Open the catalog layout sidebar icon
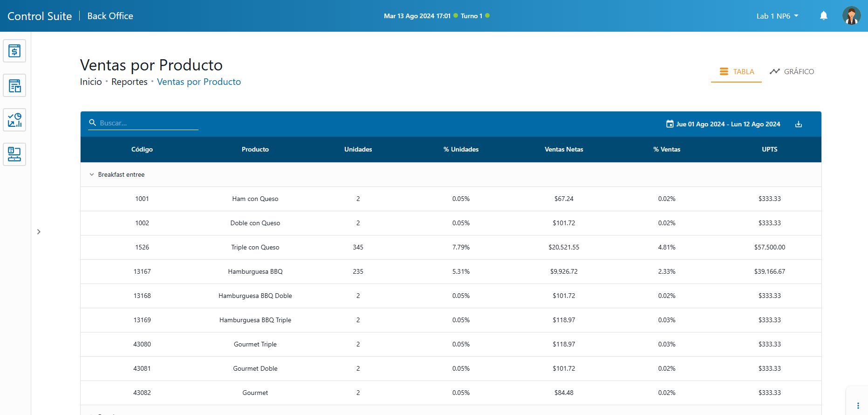 tap(14, 85)
